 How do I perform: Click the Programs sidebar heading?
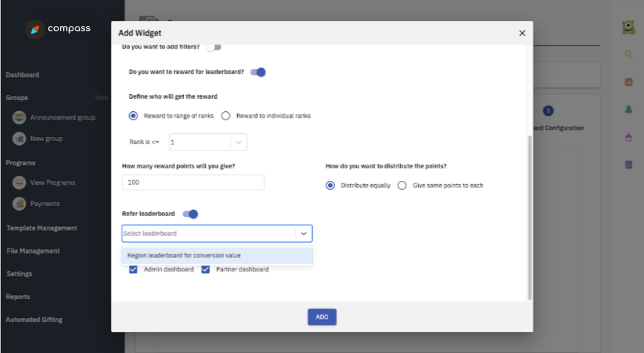(x=21, y=163)
